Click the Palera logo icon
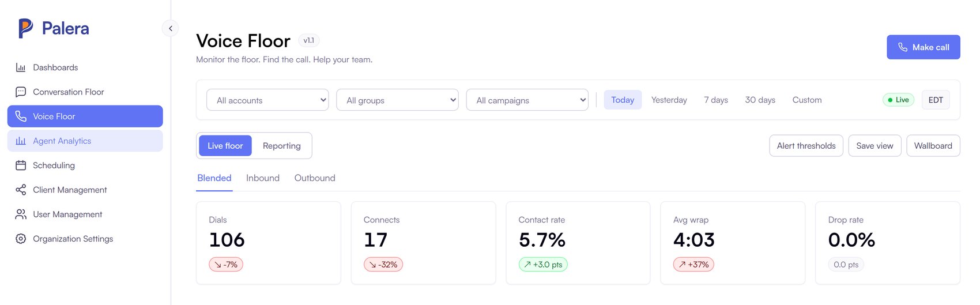 click(25, 28)
